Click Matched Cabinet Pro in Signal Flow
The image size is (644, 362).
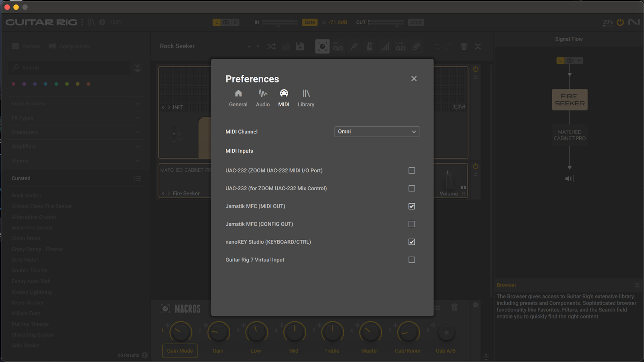[570, 135]
